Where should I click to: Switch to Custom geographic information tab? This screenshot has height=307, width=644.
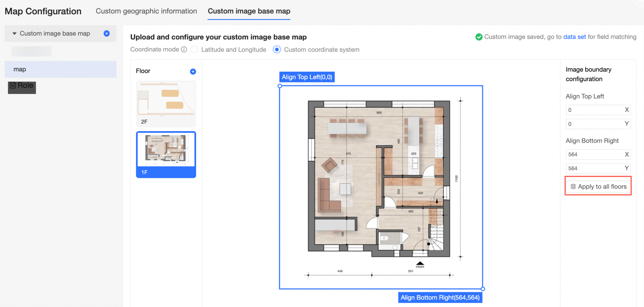(146, 11)
